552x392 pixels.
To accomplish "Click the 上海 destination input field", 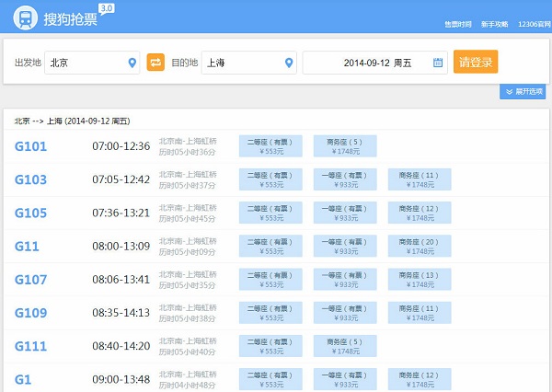I will [x=249, y=63].
